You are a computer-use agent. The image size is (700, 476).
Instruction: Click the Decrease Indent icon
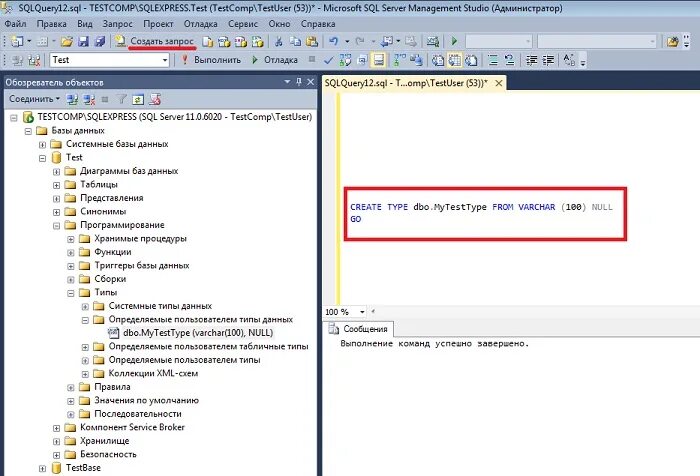[x=531, y=60]
